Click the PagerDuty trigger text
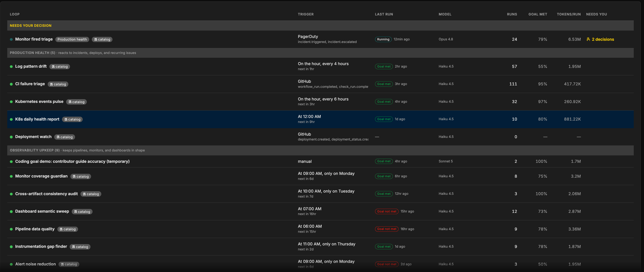Viewport: 644px width, 272px height. click(308, 36)
